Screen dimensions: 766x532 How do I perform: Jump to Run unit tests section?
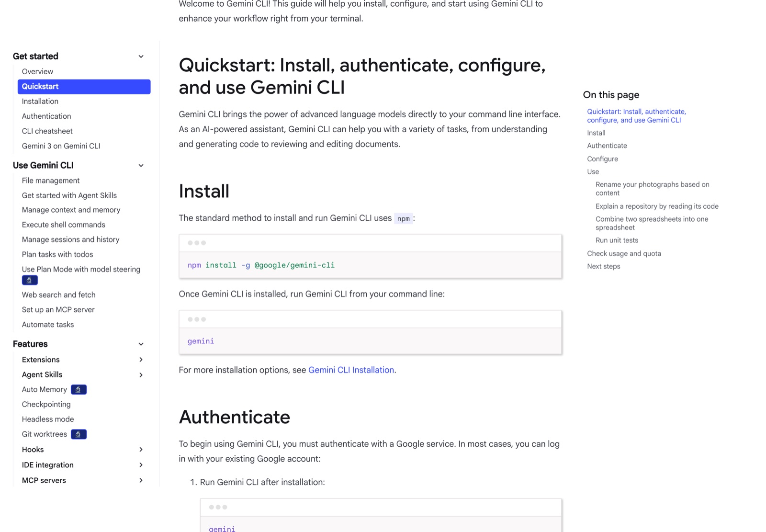(x=617, y=240)
